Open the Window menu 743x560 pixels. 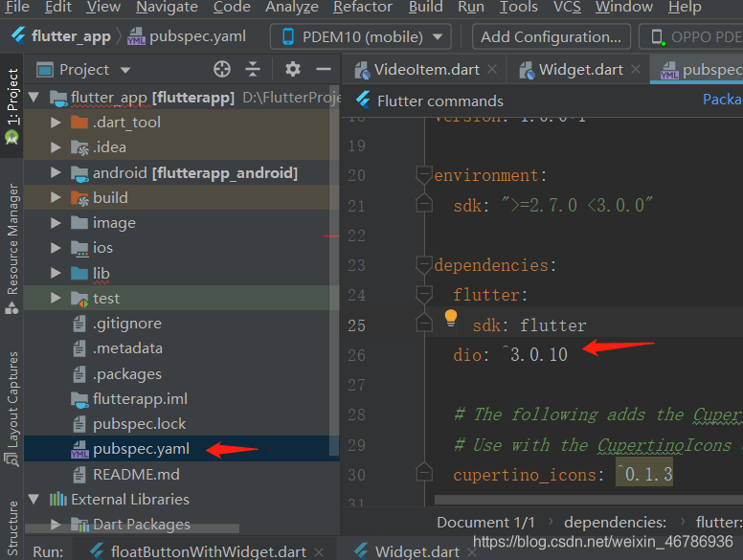624,7
